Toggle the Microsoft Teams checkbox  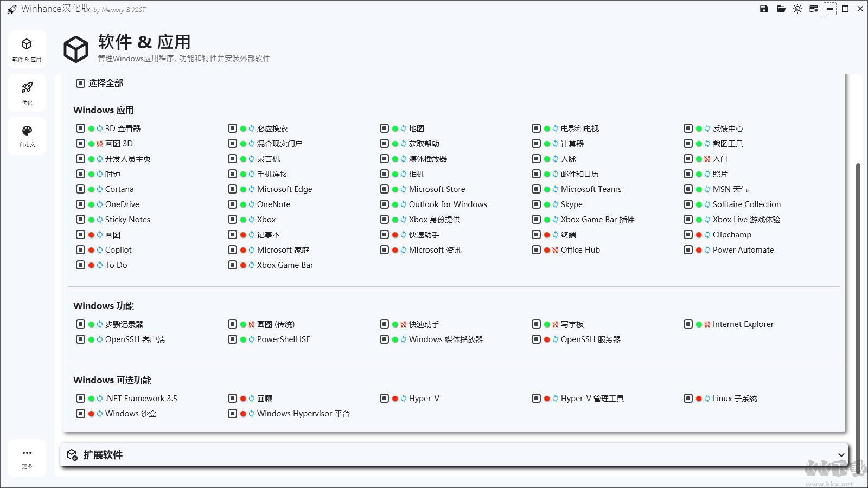click(x=536, y=189)
